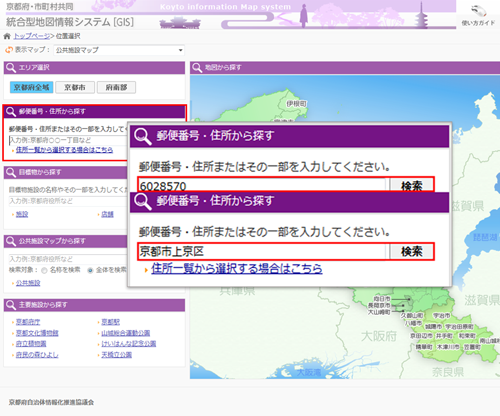Click the magnifier icon in 地図から探す header

(x=197, y=68)
